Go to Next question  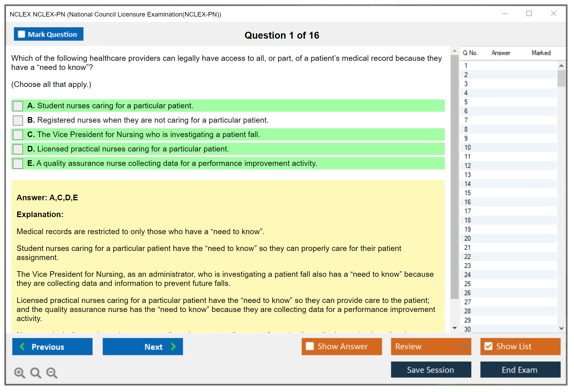tap(143, 347)
